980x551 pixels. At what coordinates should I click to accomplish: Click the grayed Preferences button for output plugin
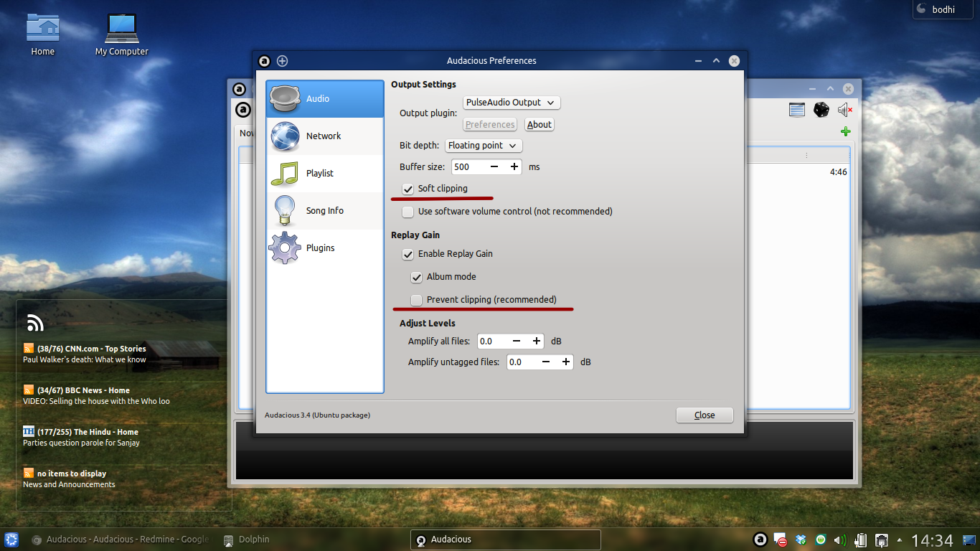coord(490,125)
